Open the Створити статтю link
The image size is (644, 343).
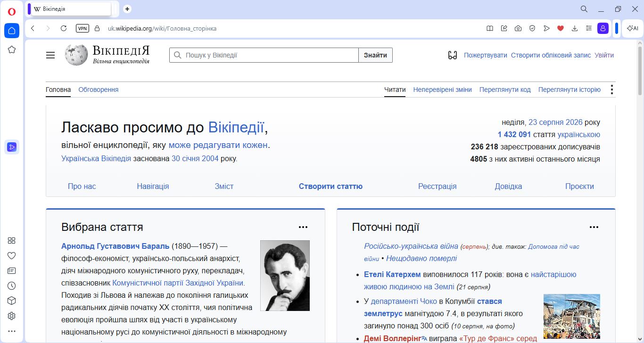pyautogui.click(x=330, y=186)
